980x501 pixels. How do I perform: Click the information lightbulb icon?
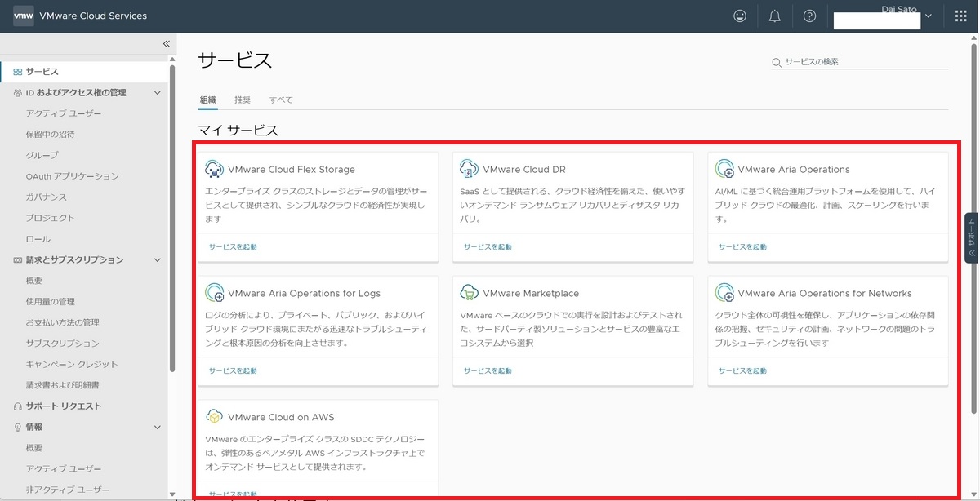coord(18,428)
